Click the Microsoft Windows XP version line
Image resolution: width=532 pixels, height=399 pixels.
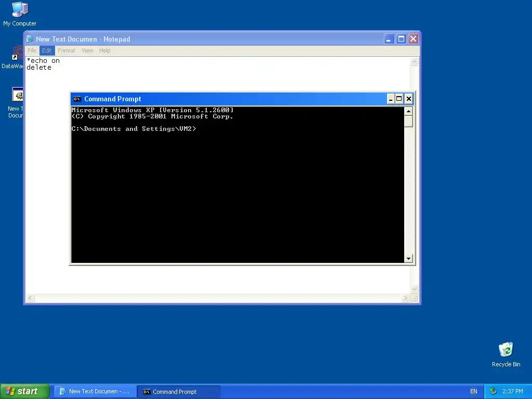pyautogui.click(x=152, y=110)
